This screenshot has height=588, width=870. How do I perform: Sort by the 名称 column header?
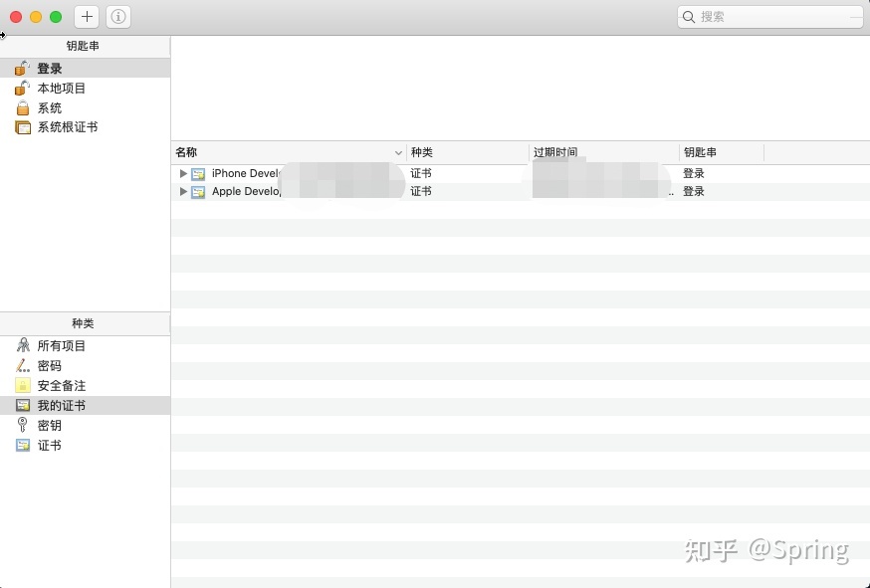coord(289,152)
